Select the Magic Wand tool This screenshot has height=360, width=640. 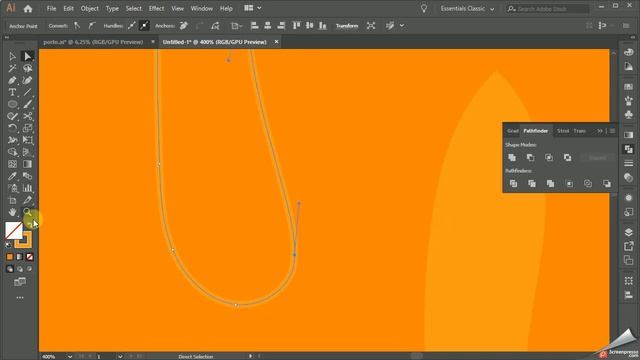13,68
